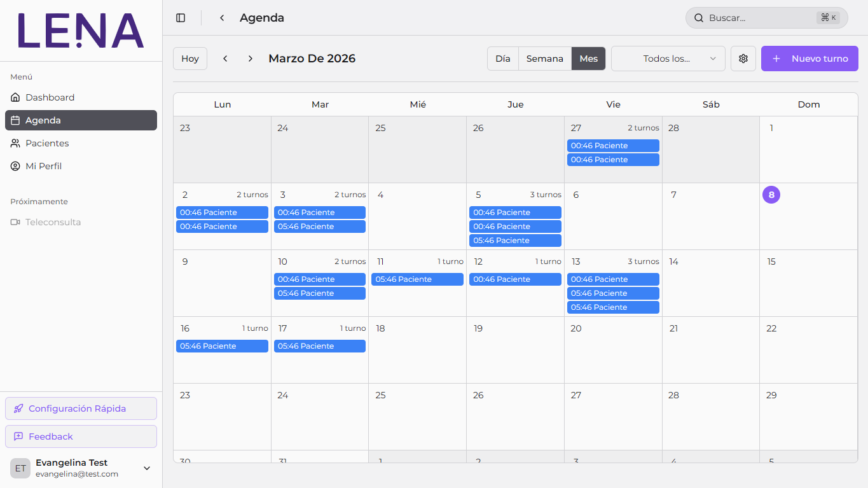868x488 pixels.
Task: Switch calendar to Día view
Action: (x=503, y=59)
